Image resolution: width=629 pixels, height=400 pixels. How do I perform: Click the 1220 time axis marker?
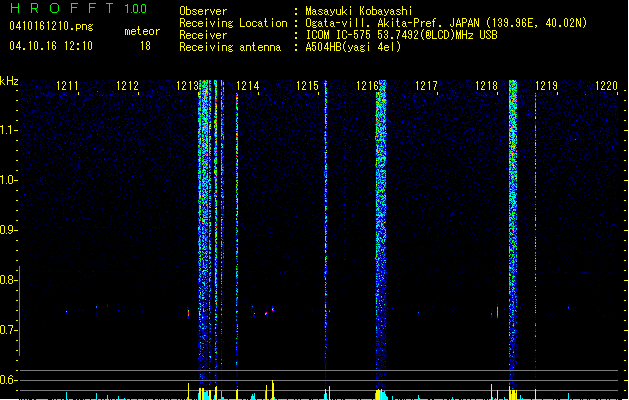(x=606, y=86)
